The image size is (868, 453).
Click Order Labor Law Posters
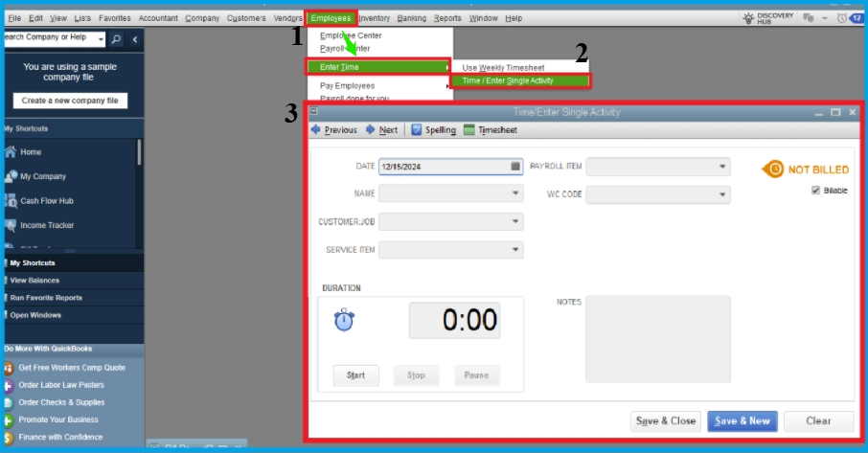coord(61,385)
